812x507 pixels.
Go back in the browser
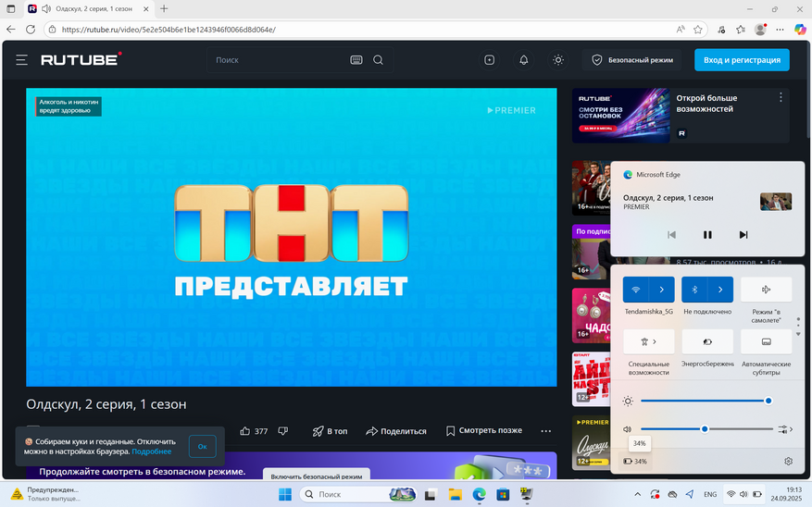pos(11,30)
